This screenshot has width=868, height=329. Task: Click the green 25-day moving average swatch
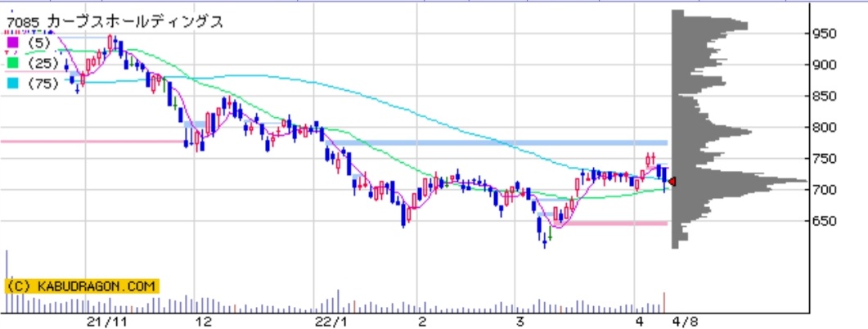(12, 63)
